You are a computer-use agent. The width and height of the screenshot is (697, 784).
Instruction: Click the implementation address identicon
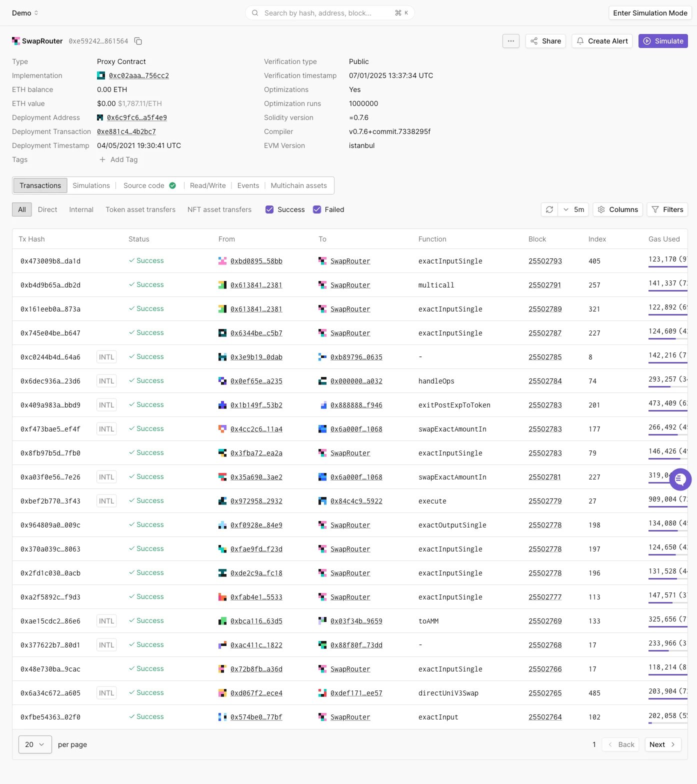coord(101,75)
